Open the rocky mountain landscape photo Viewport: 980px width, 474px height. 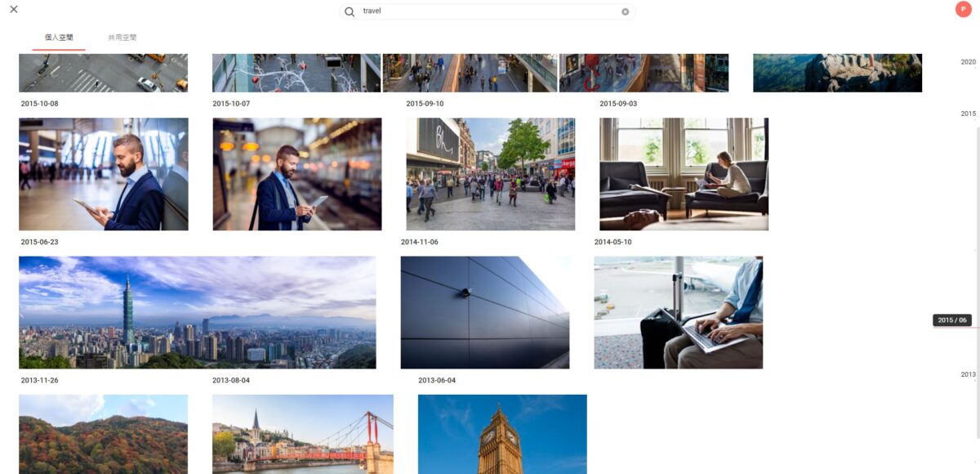[837, 73]
